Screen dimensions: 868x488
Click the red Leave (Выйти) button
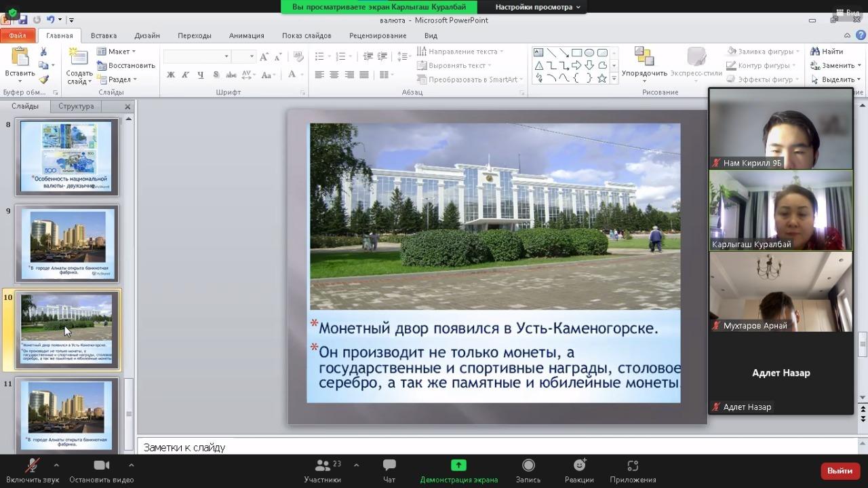point(840,470)
